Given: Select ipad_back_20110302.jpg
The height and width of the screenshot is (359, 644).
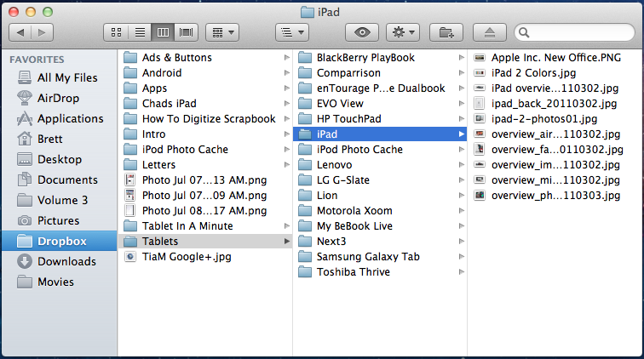Looking at the screenshot, I should tap(555, 104).
